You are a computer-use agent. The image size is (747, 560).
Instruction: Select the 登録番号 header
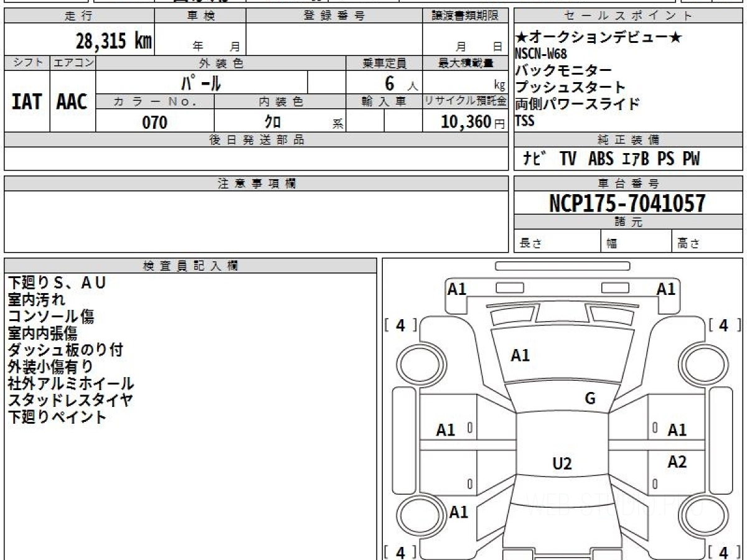pos(334,16)
